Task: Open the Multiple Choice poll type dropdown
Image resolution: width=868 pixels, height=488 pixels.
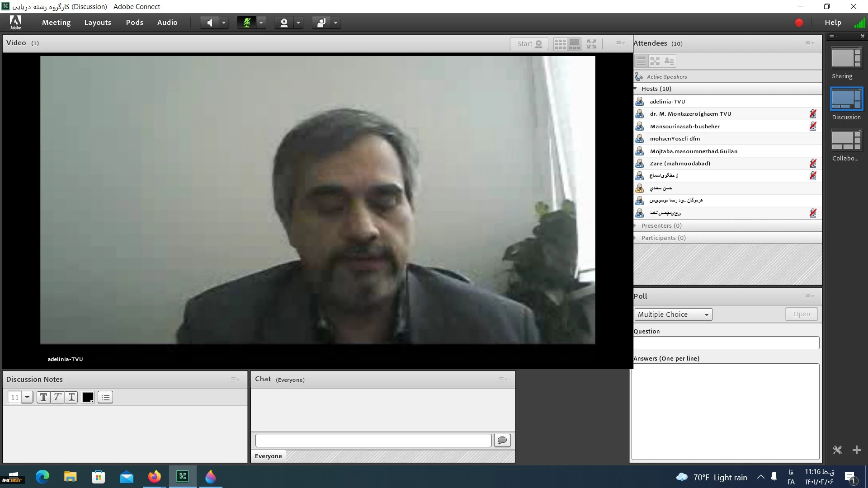Action: coord(673,314)
